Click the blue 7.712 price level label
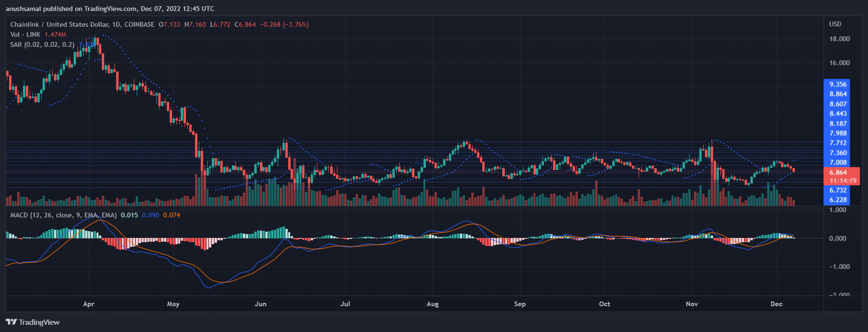This screenshot has height=332, width=868. tap(838, 143)
